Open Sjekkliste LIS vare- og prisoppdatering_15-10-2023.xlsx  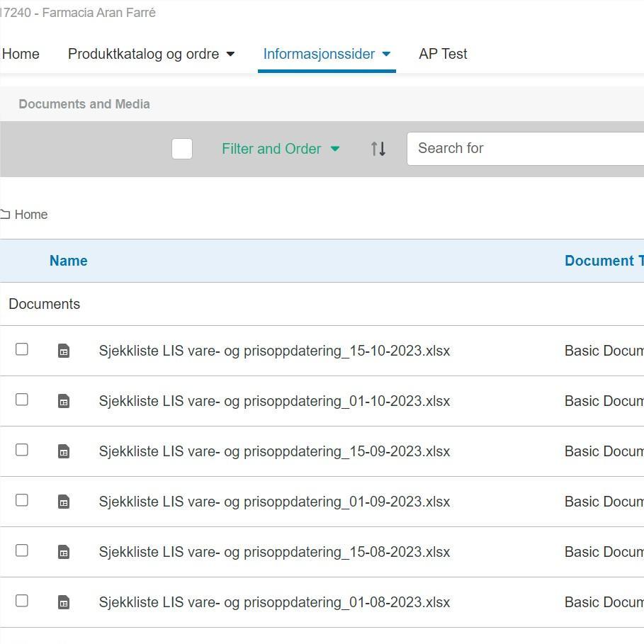click(x=274, y=351)
